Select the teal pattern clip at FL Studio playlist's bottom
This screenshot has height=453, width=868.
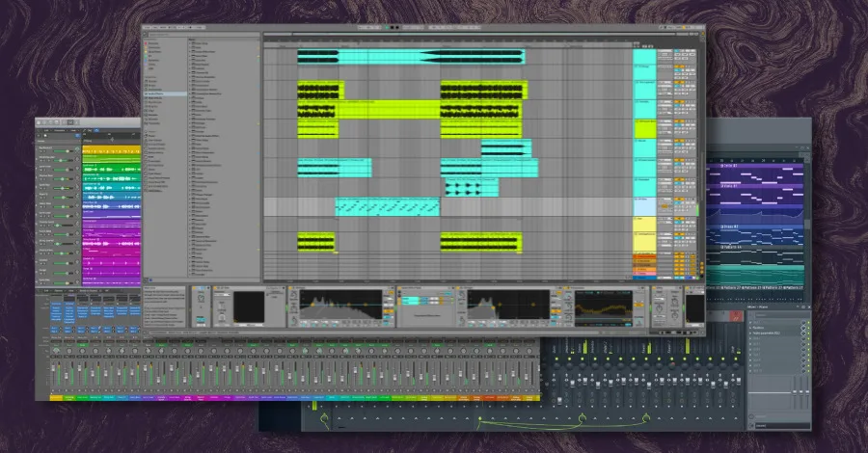754,275
